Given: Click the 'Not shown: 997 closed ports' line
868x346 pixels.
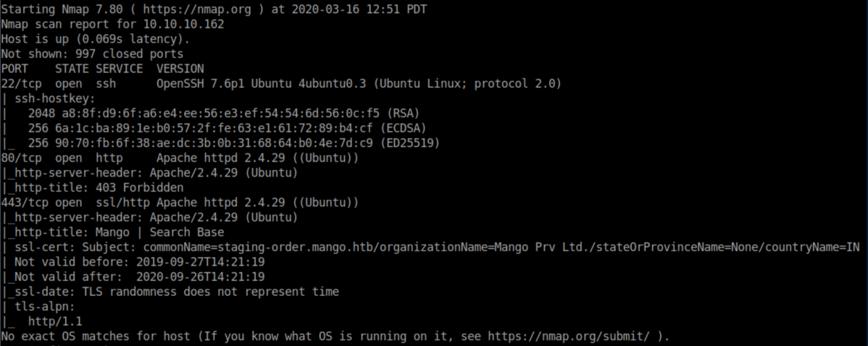Looking at the screenshot, I should coord(92,54).
